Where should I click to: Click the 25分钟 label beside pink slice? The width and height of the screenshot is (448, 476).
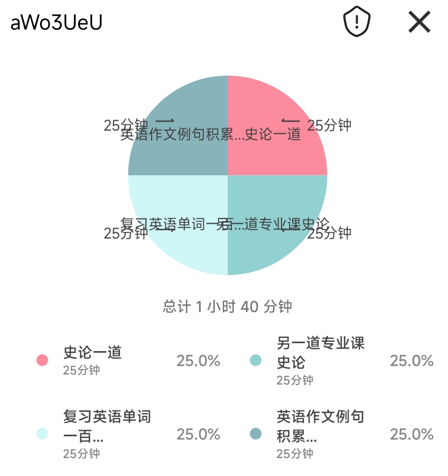click(329, 125)
